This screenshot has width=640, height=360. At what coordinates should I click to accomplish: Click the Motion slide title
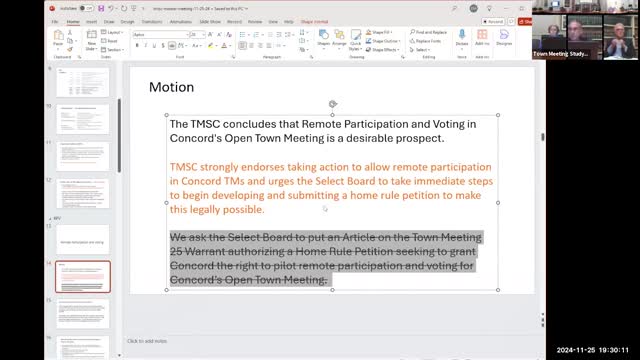click(x=171, y=87)
